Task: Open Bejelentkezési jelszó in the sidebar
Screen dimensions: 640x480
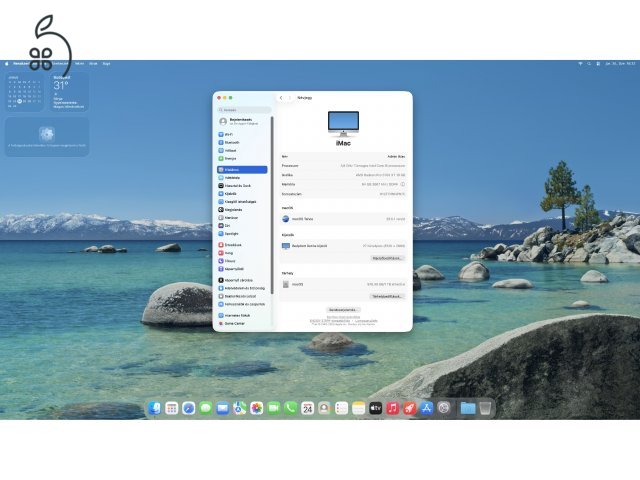Action: point(242,296)
